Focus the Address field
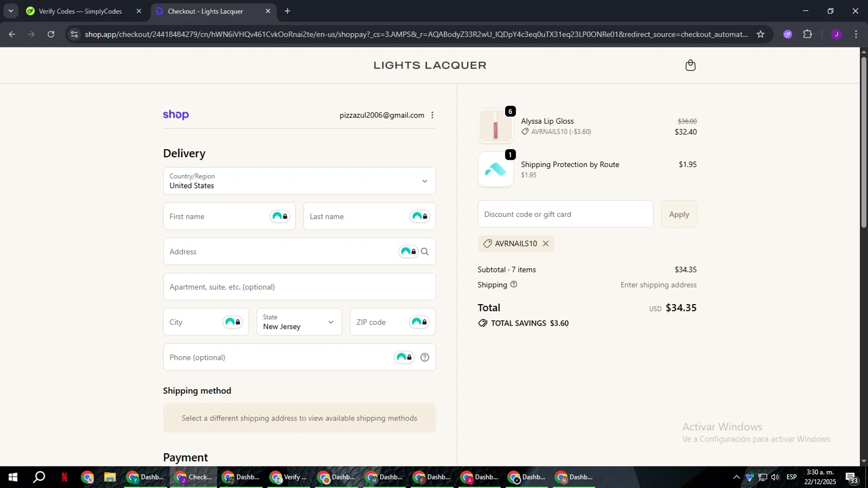868x488 pixels. 299,252
